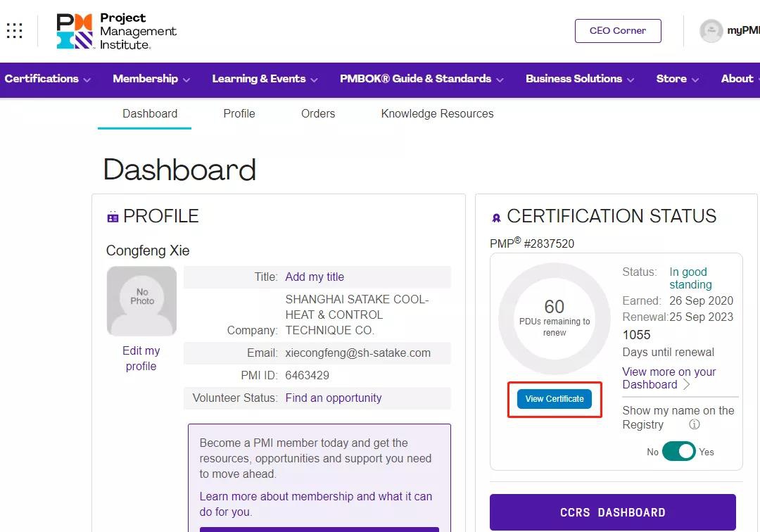Click the Add my title link

pyautogui.click(x=315, y=277)
